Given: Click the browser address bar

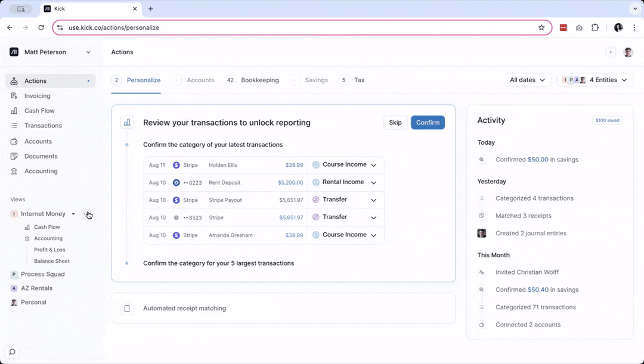Looking at the screenshot, I should point(298,27).
